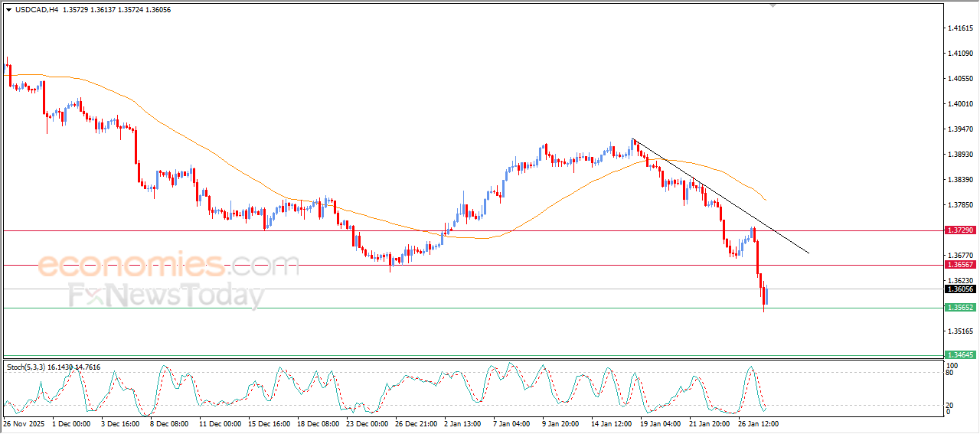Select the green 1.35652 price label
This screenshot has width=980, height=434.
click(x=959, y=308)
